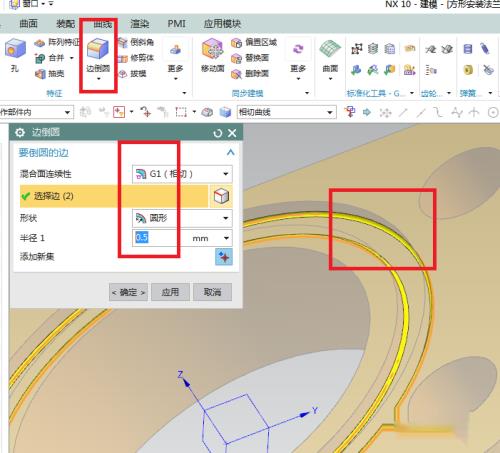Click the 确定 OK button
The width and height of the screenshot is (500, 453).
(128, 292)
